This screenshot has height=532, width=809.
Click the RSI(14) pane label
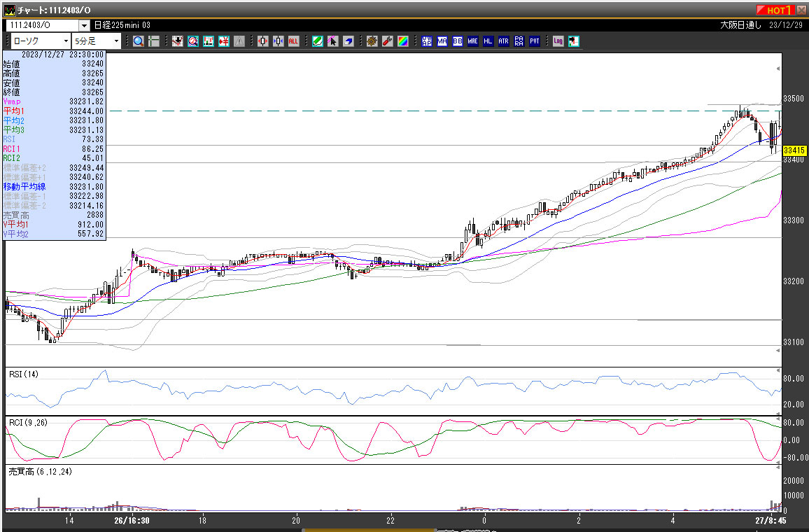[24, 374]
